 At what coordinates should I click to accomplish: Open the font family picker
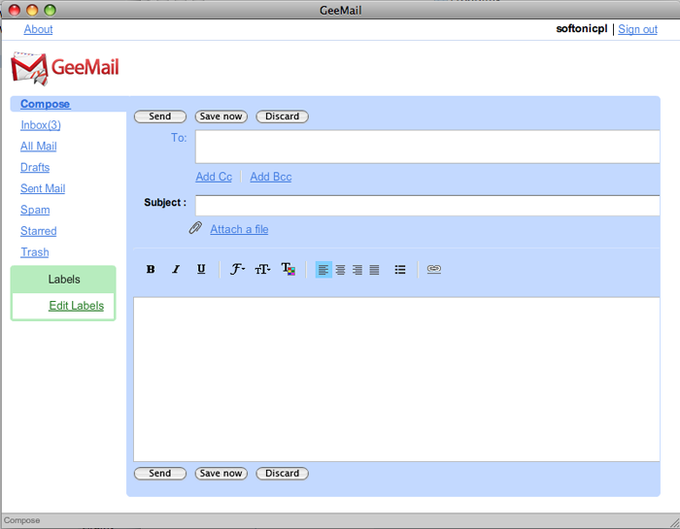pyautogui.click(x=237, y=269)
